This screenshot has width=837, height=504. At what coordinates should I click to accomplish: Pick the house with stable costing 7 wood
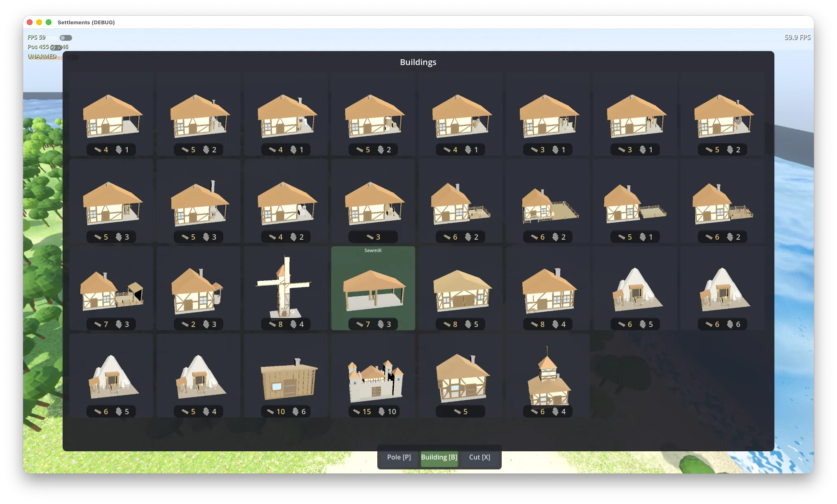tap(110, 288)
